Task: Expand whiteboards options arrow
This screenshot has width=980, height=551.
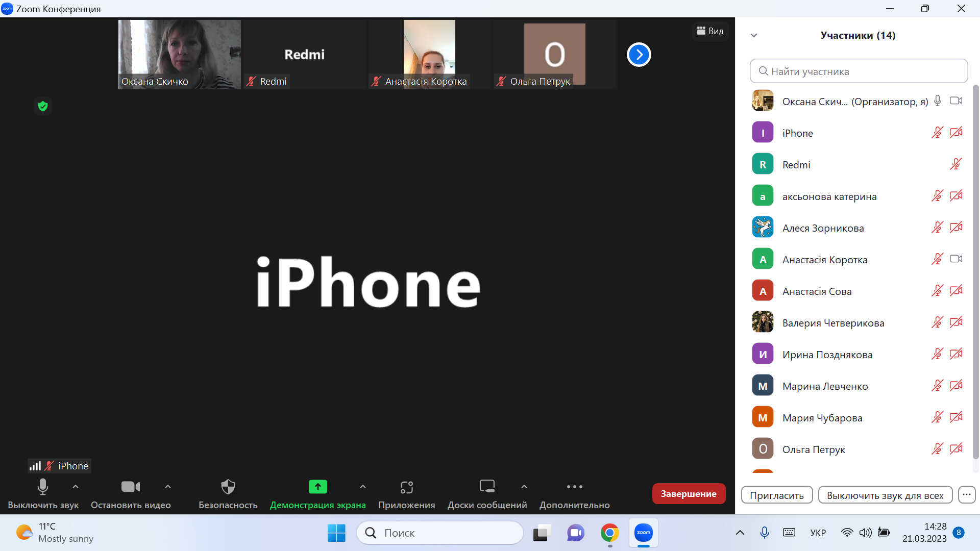Action: [x=524, y=487]
